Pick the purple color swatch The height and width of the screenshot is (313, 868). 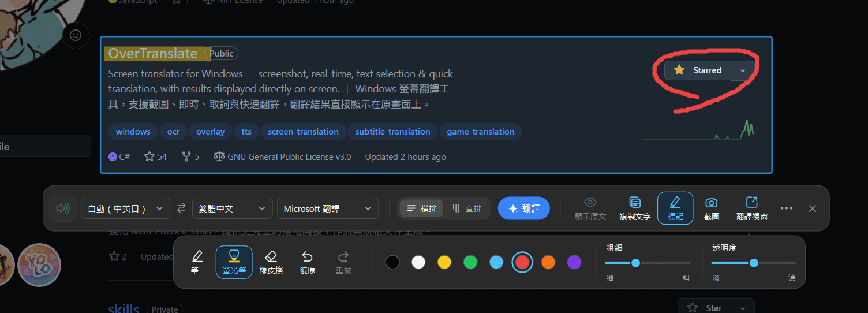point(574,262)
